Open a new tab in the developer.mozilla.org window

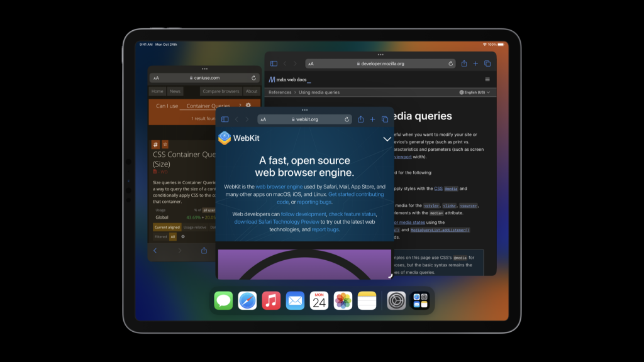point(475,63)
